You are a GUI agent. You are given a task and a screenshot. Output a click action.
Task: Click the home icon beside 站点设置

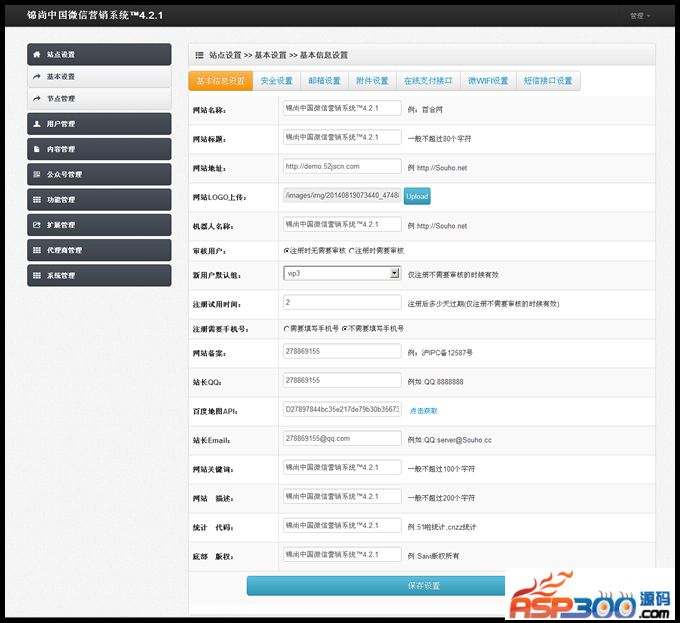(x=37, y=54)
